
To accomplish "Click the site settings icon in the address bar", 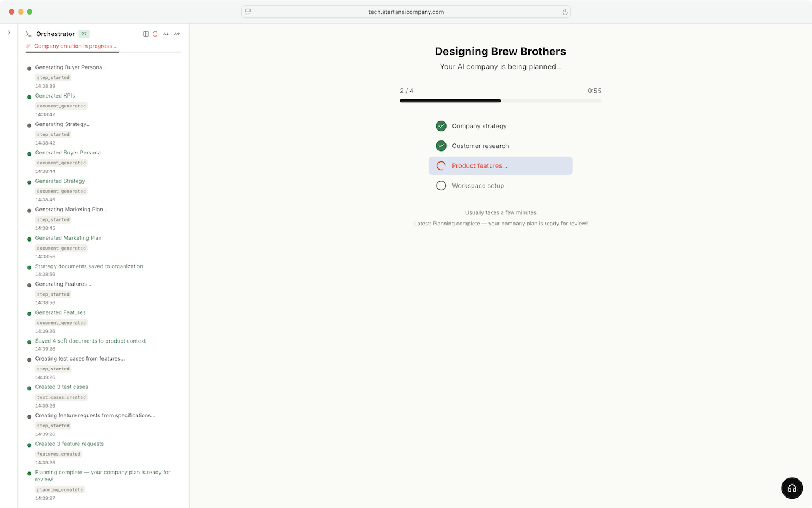I will (248, 12).
